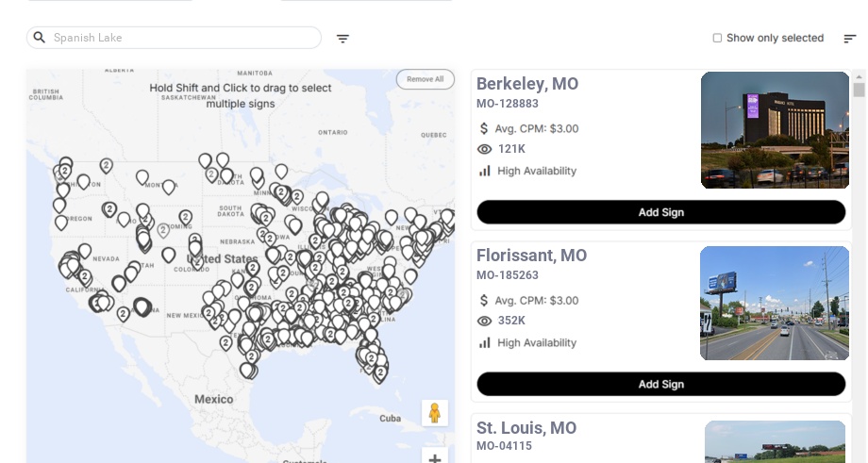
Task: Add the Berkeley, MO sign
Action: (x=660, y=212)
